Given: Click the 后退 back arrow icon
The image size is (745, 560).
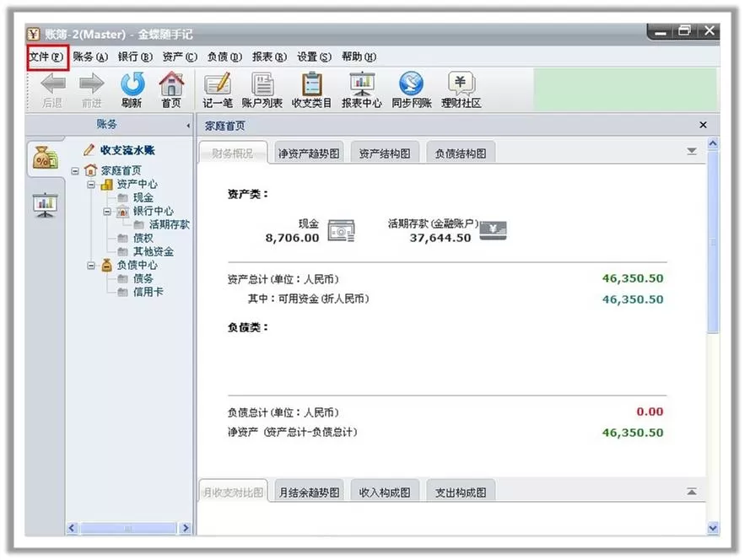Looking at the screenshot, I should (x=53, y=83).
